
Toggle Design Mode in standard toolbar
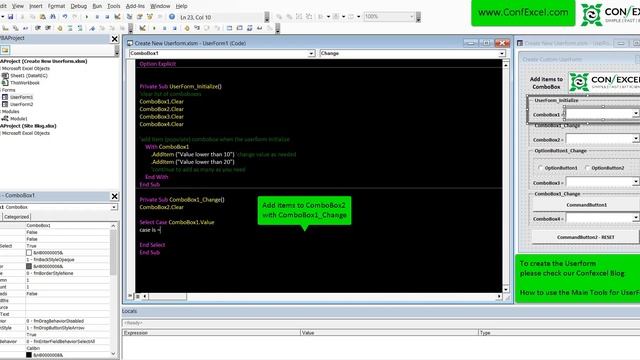click(x=118, y=17)
